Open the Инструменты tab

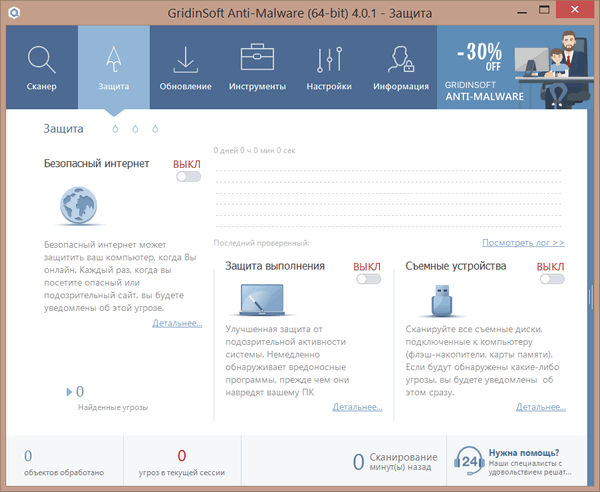pos(257,67)
